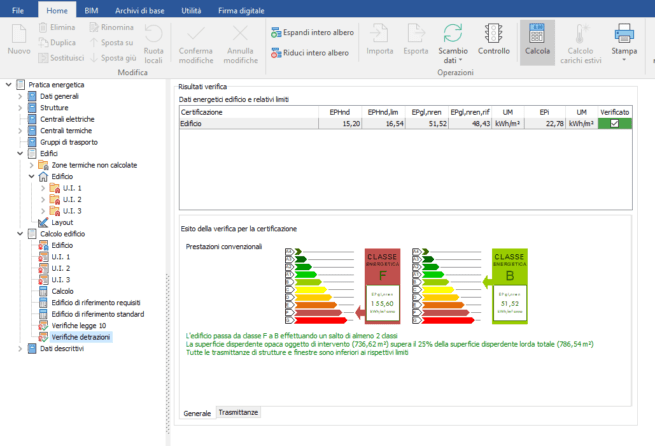Open the Layout tree item
Viewport: 655px width, 446px height.
62,223
